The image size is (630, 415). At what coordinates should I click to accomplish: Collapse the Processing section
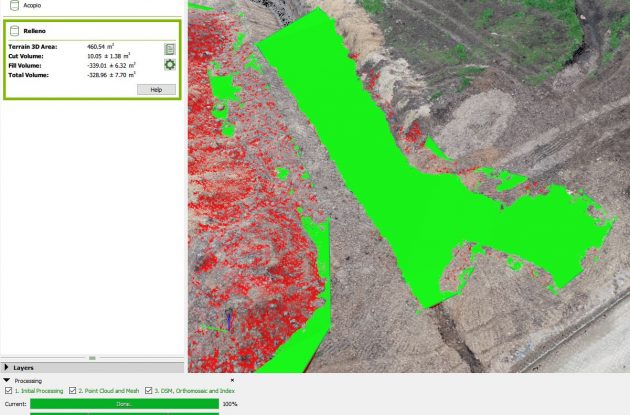pos(7,380)
